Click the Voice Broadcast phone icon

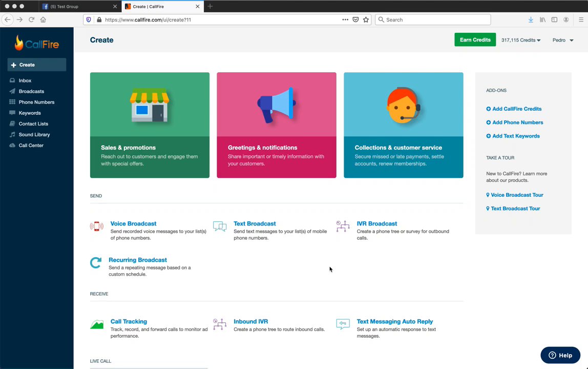(x=96, y=227)
